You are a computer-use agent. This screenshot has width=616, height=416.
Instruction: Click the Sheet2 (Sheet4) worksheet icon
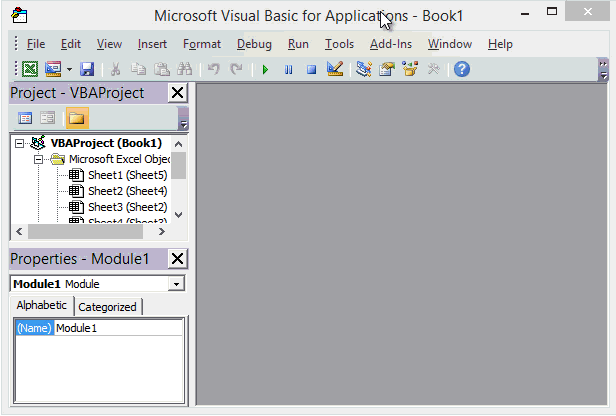click(x=76, y=191)
